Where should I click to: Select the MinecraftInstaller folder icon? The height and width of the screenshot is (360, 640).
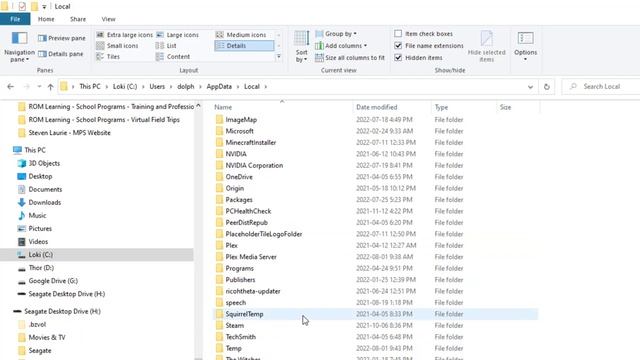219,142
